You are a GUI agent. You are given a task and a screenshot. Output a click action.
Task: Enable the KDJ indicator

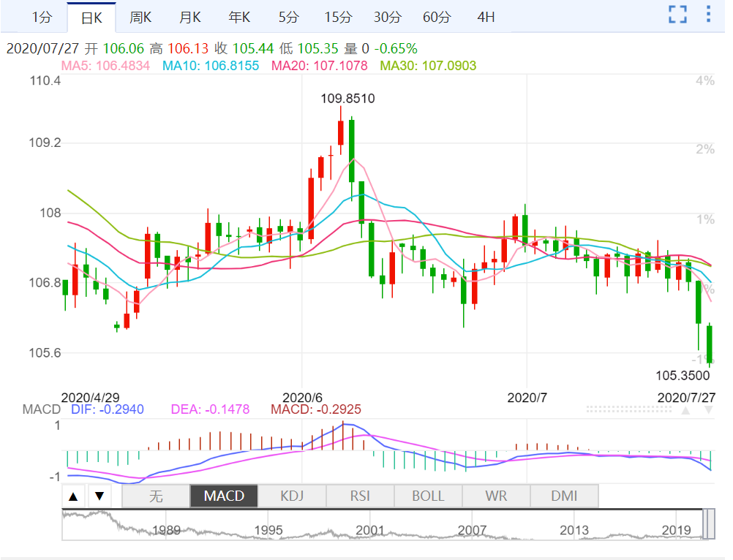(x=292, y=496)
